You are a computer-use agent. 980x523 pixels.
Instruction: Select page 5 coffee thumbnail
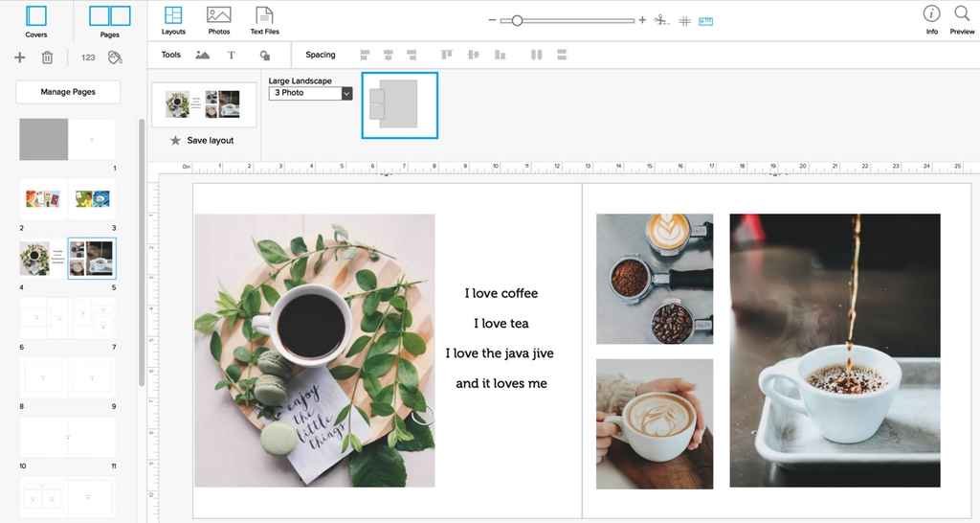tap(92, 259)
